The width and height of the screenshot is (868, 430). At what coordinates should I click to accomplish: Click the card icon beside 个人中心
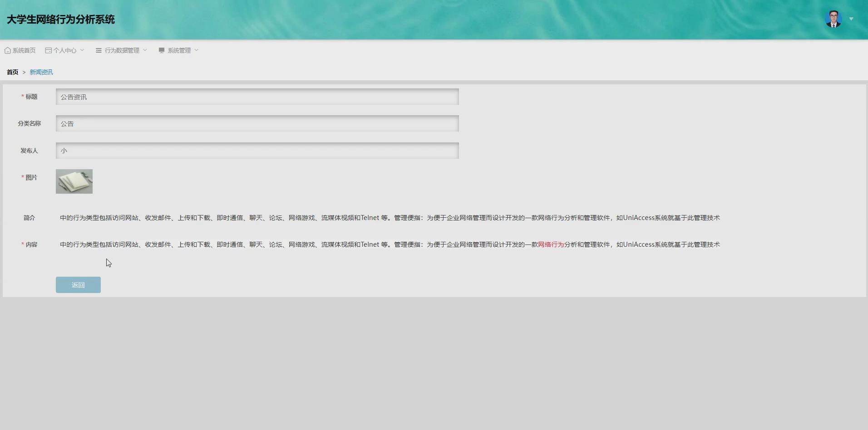point(48,50)
